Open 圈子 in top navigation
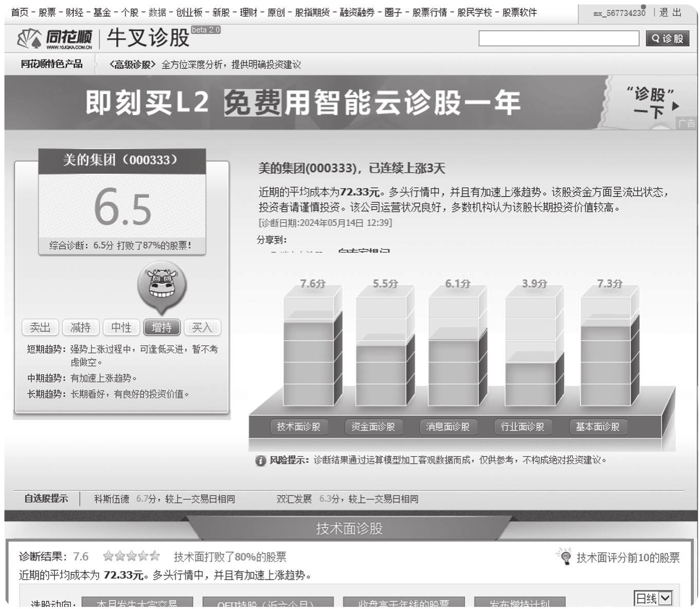Screen dimensions: 700x609 coord(393,12)
